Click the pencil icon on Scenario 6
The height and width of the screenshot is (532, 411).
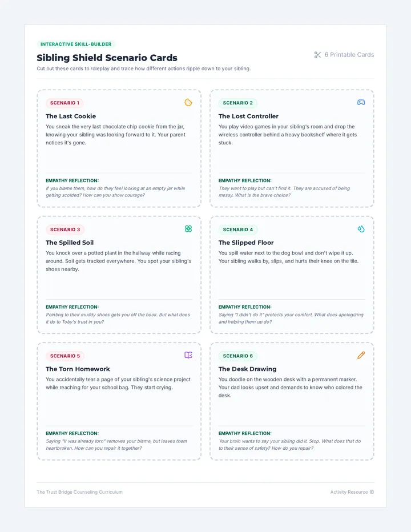tap(361, 355)
